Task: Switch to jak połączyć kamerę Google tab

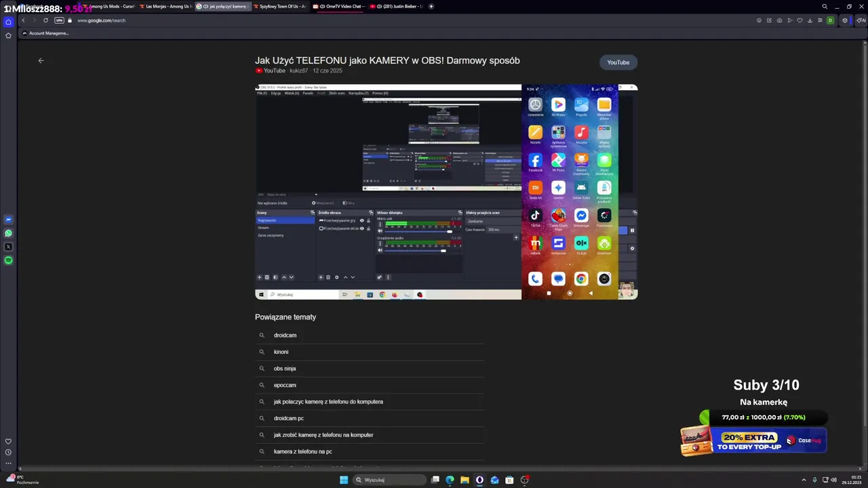Action: pyautogui.click(x=224, y=6)
